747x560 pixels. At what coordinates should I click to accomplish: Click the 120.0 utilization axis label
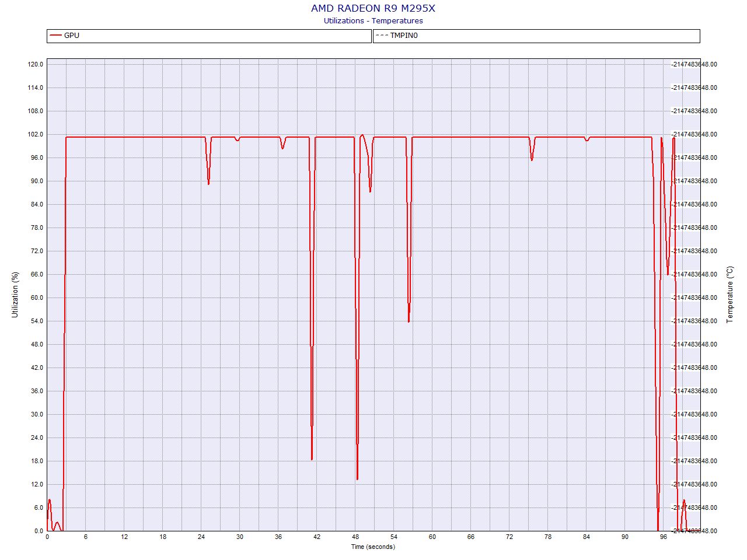click(36, 64)
